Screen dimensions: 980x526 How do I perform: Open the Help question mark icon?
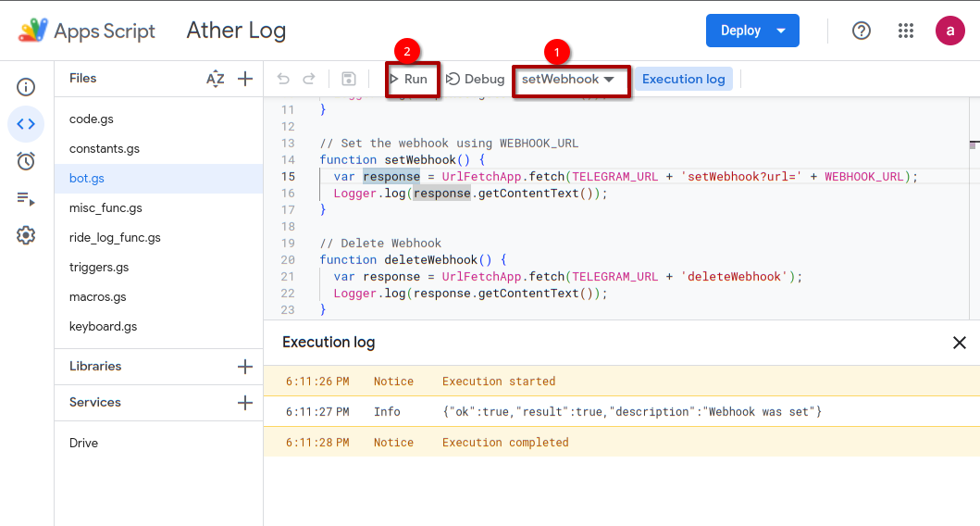(x=862, y=31)
